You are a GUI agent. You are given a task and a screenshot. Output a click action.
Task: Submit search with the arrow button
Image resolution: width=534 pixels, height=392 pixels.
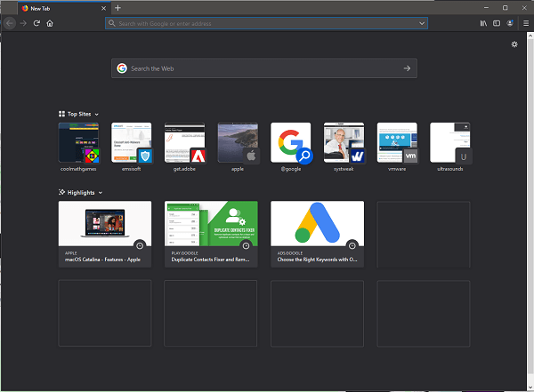[407, 68]
